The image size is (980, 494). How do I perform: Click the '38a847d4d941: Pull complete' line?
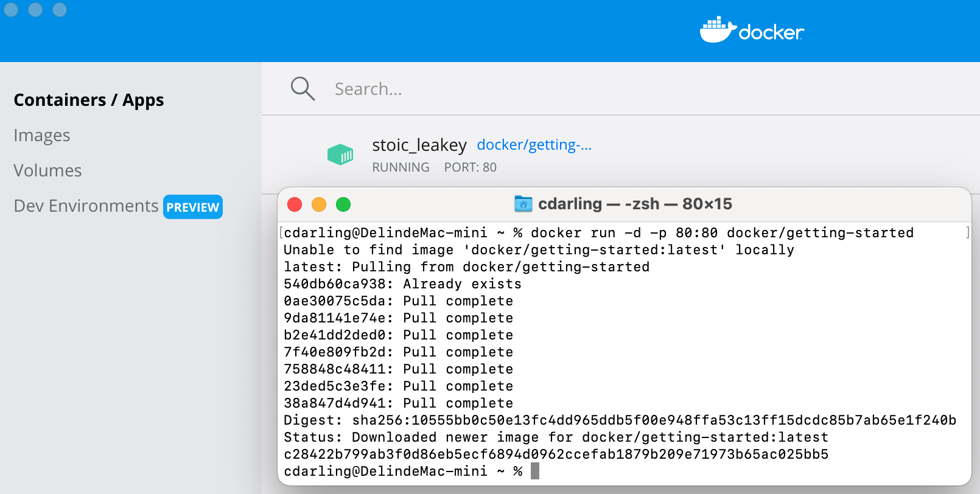coord(399,403)
